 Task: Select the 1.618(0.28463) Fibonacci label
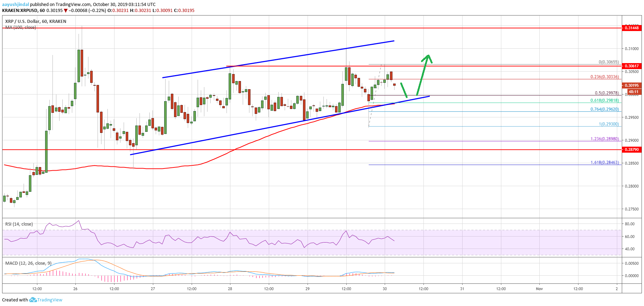click(x=605, y=163)
